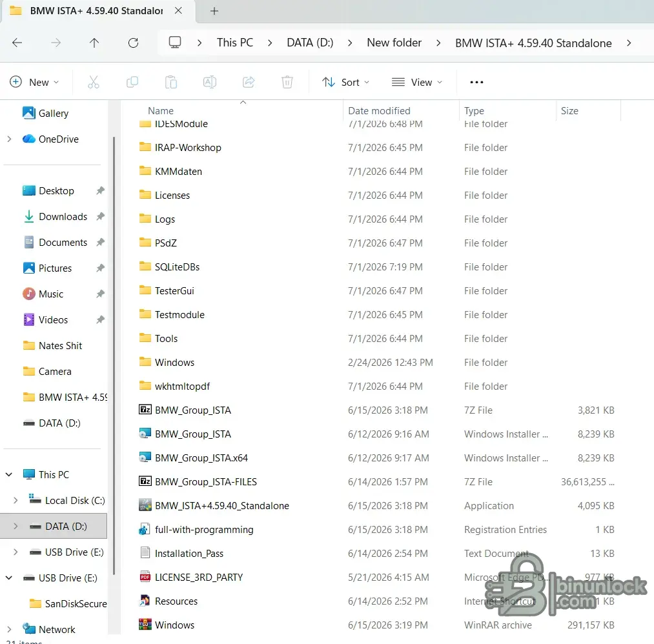
Task: Open the See more ellipsis menu
Action: pos(476,82)
